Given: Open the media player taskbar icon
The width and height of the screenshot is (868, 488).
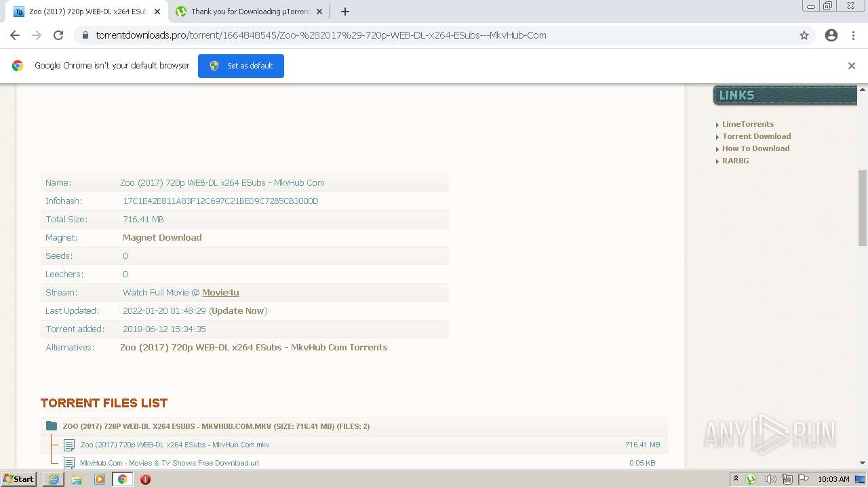Looking at the screenshot, I should pyautogui.click(x=100, y=479).
